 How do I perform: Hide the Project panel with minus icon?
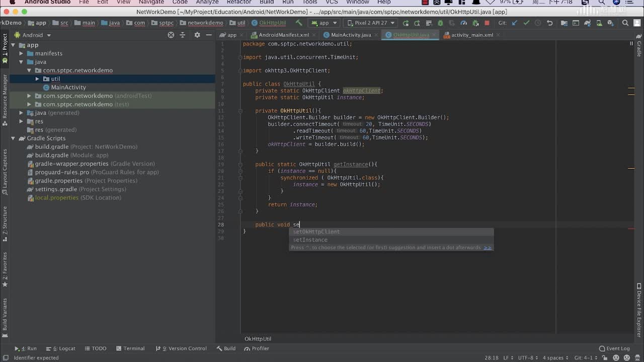click(x=209, y=35)
